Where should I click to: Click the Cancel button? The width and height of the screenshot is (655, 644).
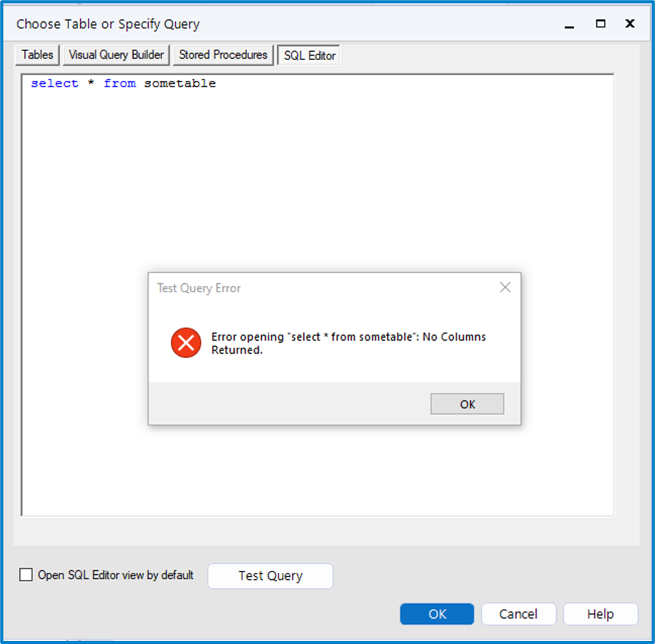point(518,614)
